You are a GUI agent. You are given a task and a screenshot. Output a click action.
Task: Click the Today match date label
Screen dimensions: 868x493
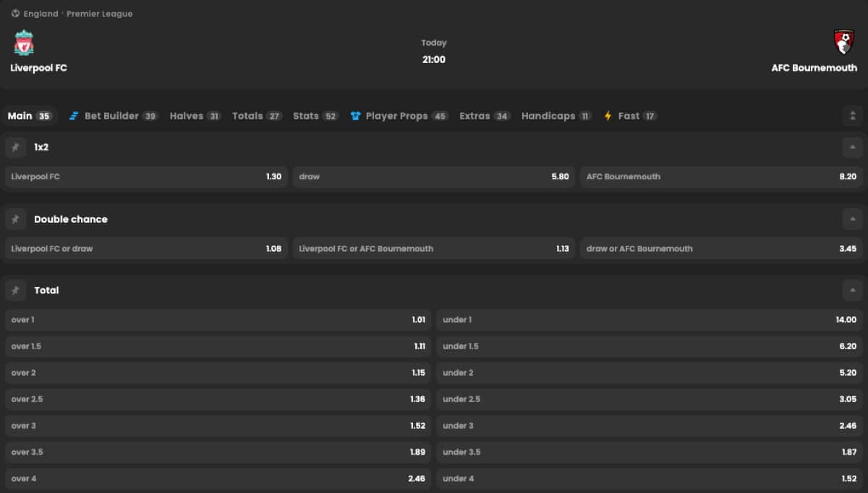pos(434,43)
